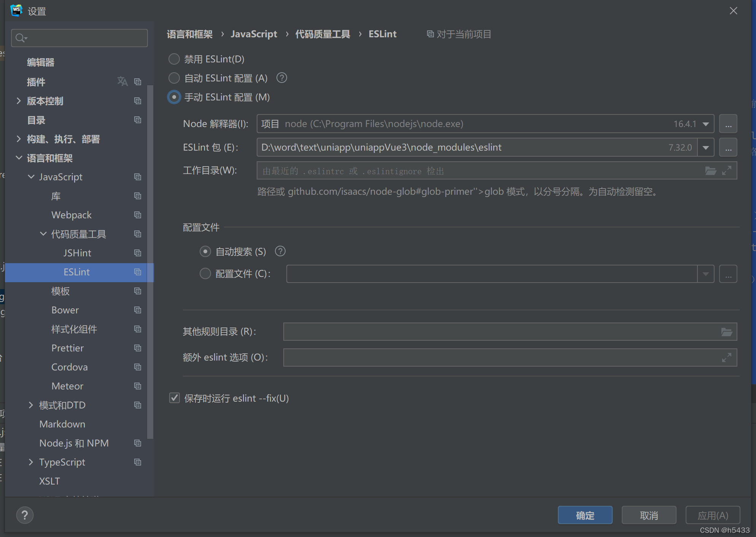Click 确定 button
The height and width of the screenshot is (537, 756).
click(585, 515)
